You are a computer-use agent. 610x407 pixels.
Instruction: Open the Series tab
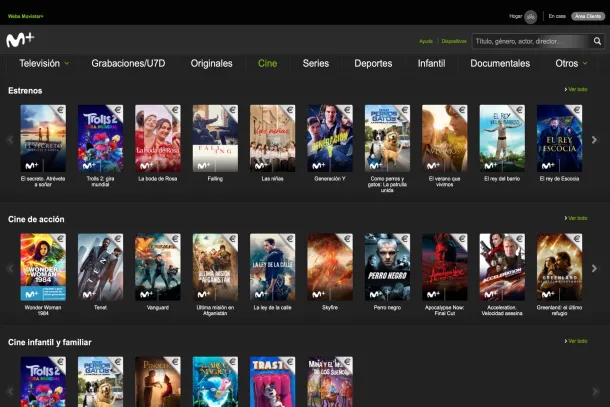click(316, 63)
